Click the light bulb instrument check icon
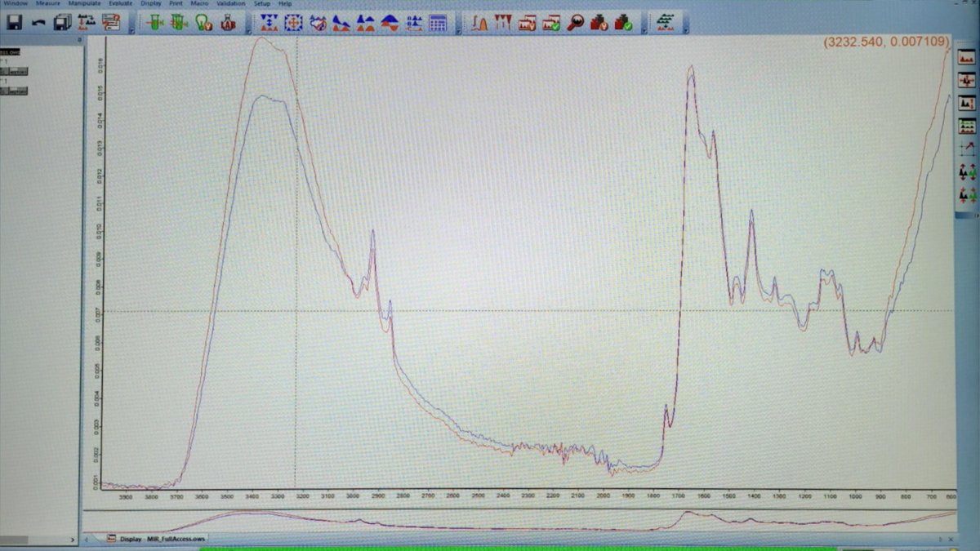This screenshot has height=551, width=980. click(x=203, y=23)
